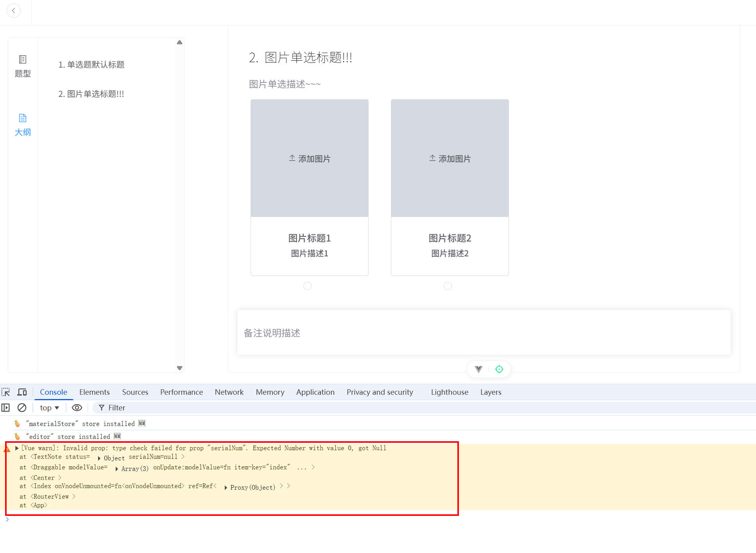Toggle the device toolbar icon
The width and height of the screenshot is (756, 553).
pos(22,392)
